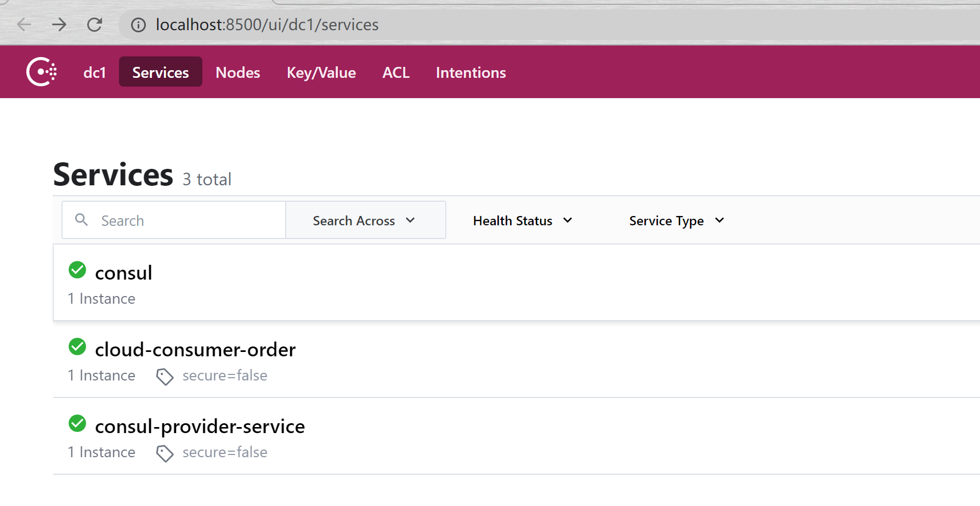Click secure=false tag on consul-provider-service
This screenshot has width=980, height=506.
[x=225, y=452]
